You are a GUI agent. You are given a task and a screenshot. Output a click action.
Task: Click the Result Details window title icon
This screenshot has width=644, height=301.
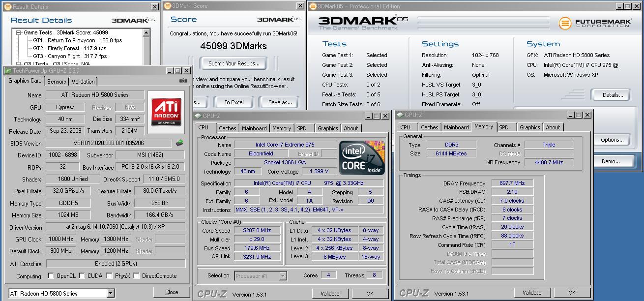7,6
